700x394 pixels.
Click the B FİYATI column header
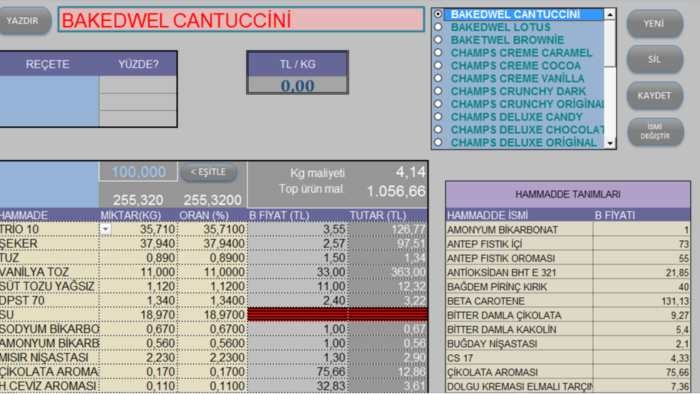tap(642, 216)
